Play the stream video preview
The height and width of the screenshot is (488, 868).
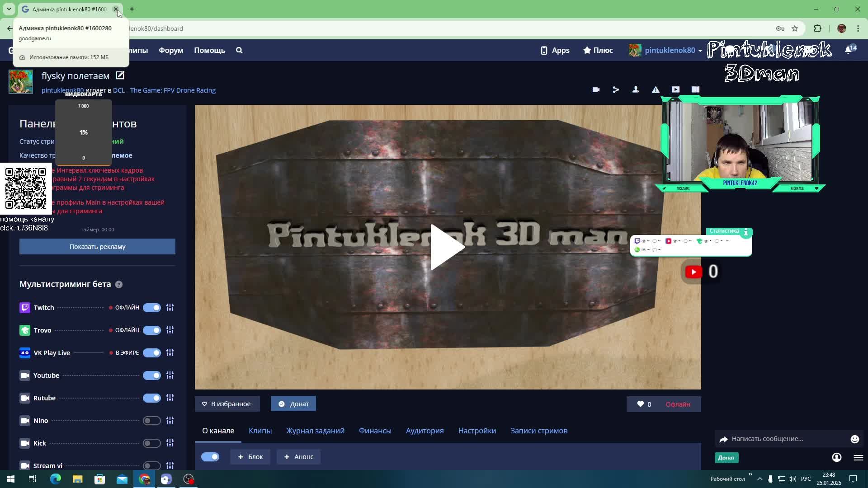(447, 247)
